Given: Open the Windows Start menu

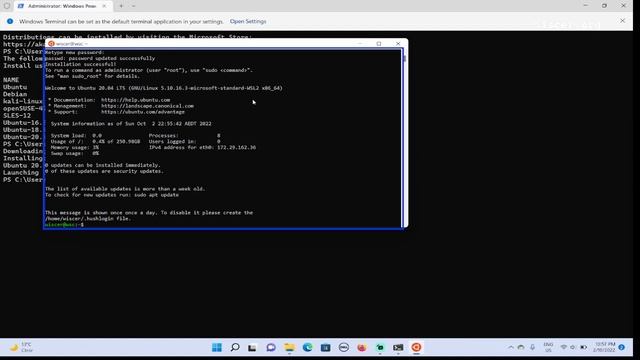Looking at the screenshot, I should coord(217,347).
